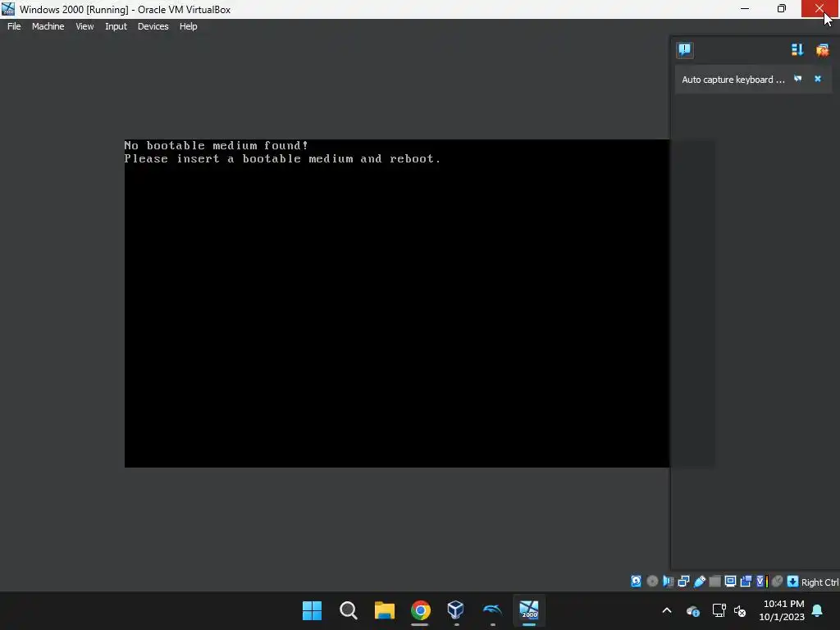Viewport: 840px width, 630px height.
Task: Toggle the notification center speech bubble icon
Action: coord(685,50)
